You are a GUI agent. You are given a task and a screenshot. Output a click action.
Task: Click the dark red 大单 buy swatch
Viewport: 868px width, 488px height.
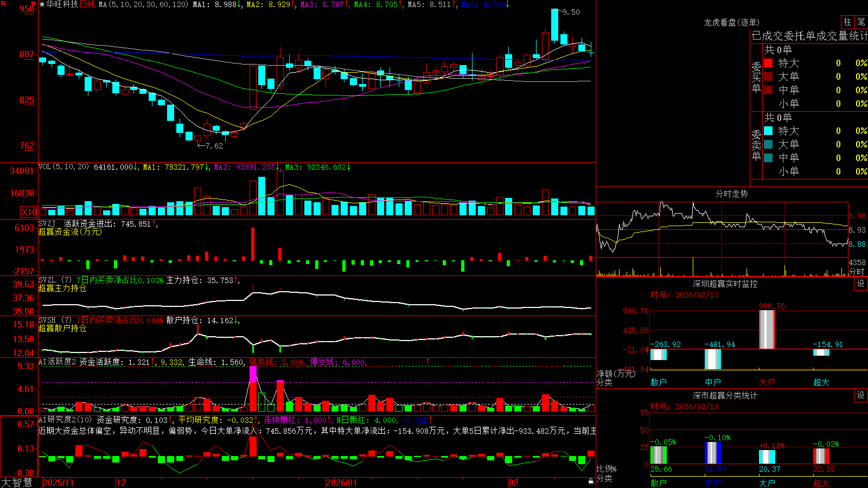pyautogui.click(x=768, y=76)
